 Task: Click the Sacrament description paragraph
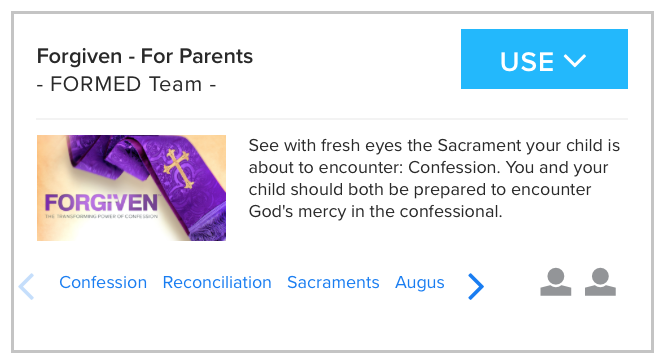click(x=434, y=178)
